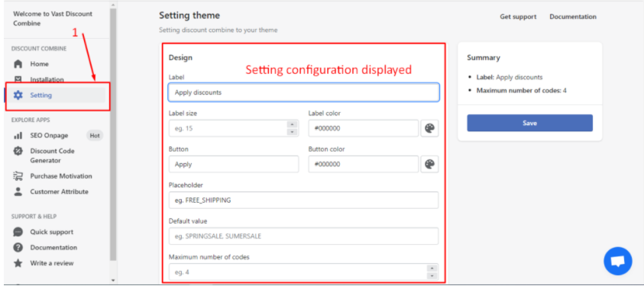Increase Label size with up arrow
Viewport: 644px width, 286px height.
[292, 124]
